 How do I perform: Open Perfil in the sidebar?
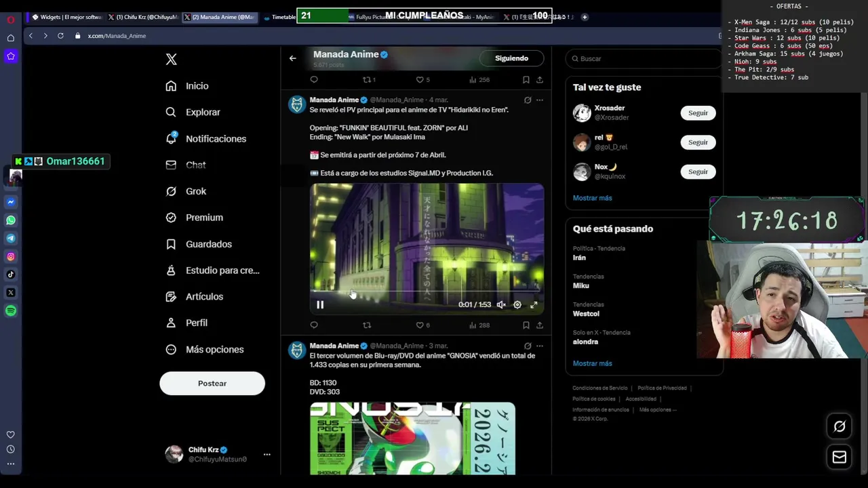coord(186,323)
